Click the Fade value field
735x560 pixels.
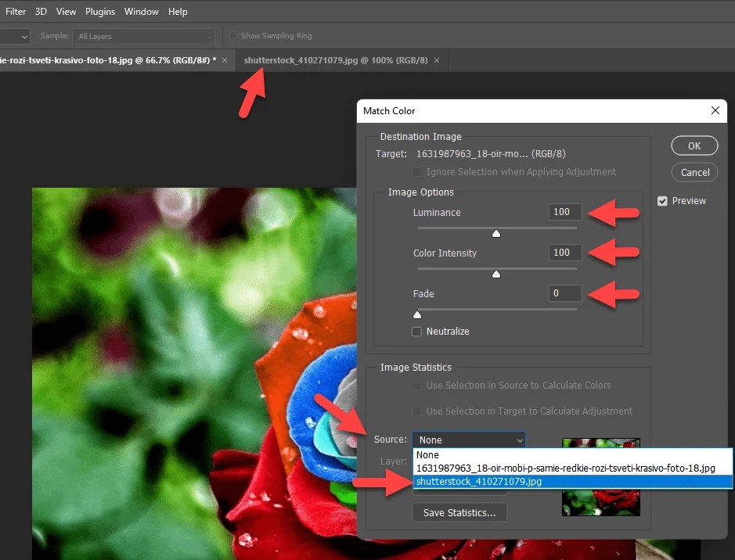(x=565, y=293)
